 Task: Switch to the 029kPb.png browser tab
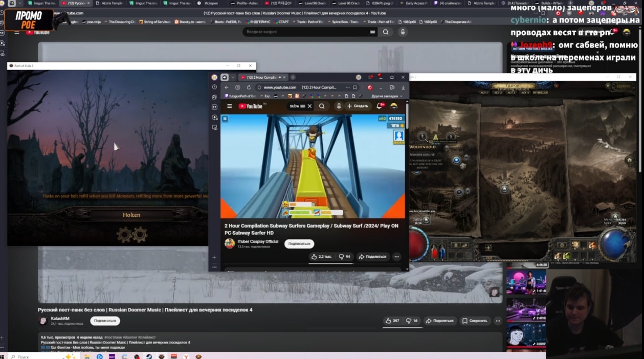[x=381, y=3]
